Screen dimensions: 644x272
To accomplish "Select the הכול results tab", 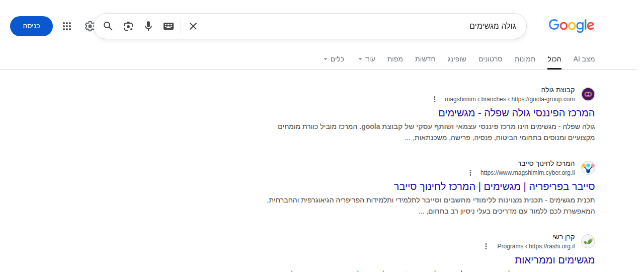I will [x=554, y=59].
